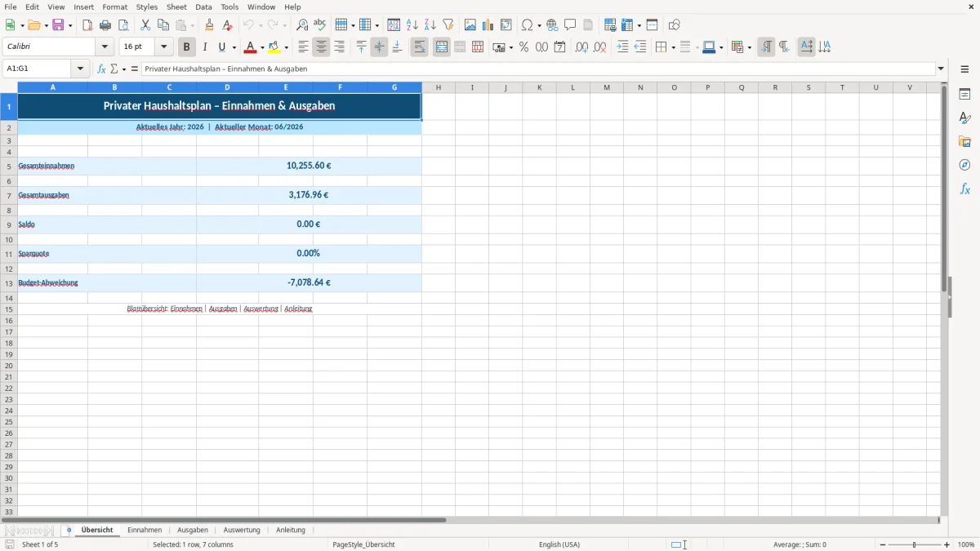Screen dimensions: 980x551
Task: Click the Anleitung sheet tab
Action: pyautogui.click(x=291, y=530)
